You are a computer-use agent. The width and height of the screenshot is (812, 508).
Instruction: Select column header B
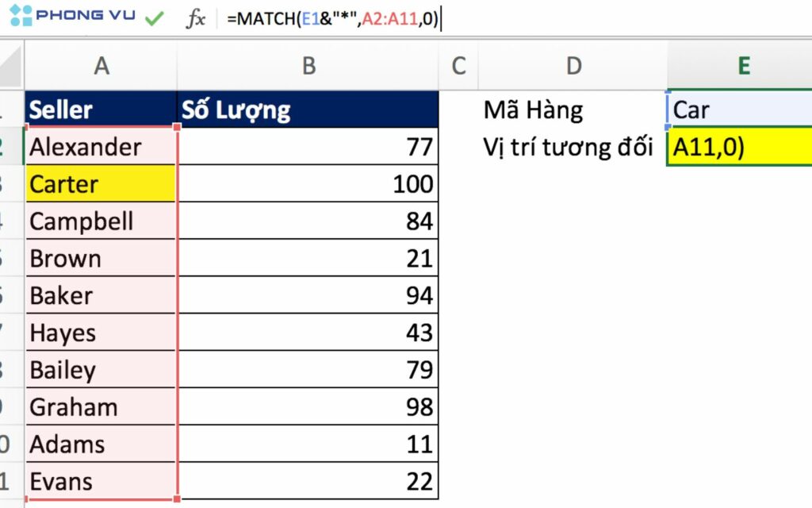pos(308,65)
